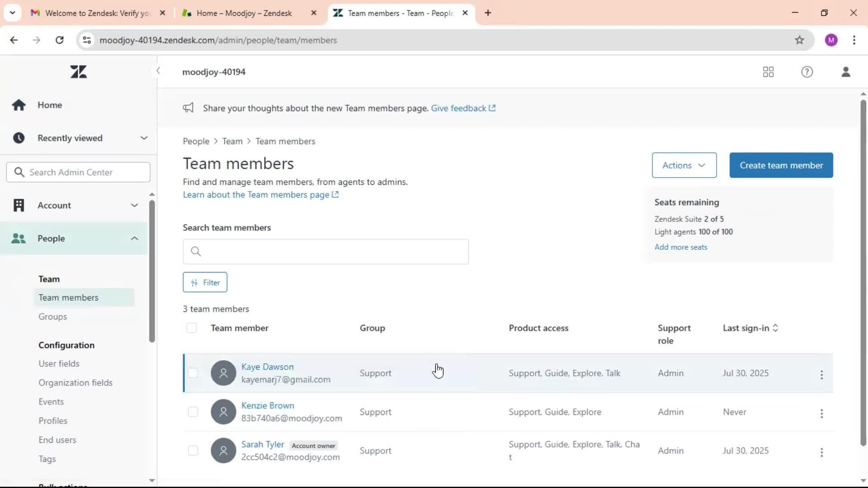Open the Zendesk products grid icon
This screenshot has height=488, width=868.
768,72
